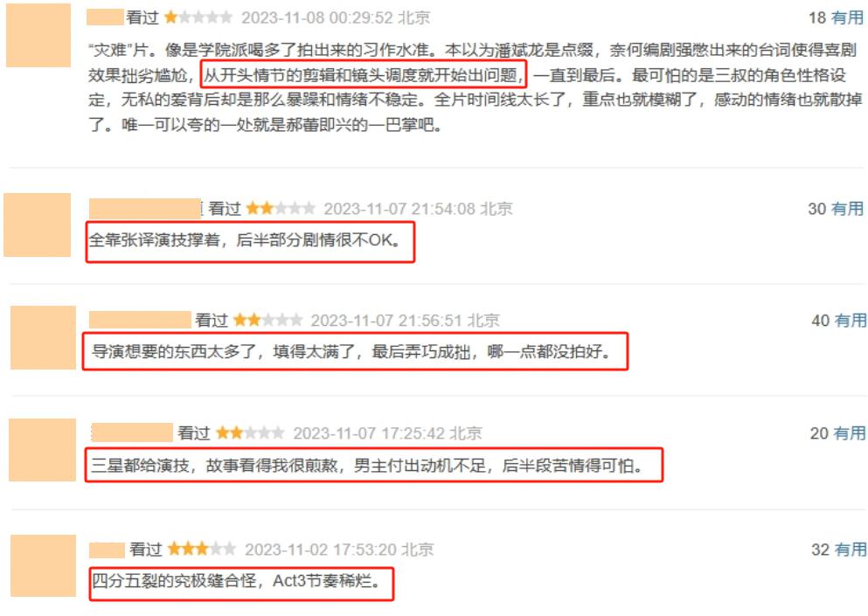Viewport: 868px width, 616px height.
Task: Mark the 32-vote review as 有用
Action: coord(851,550)
